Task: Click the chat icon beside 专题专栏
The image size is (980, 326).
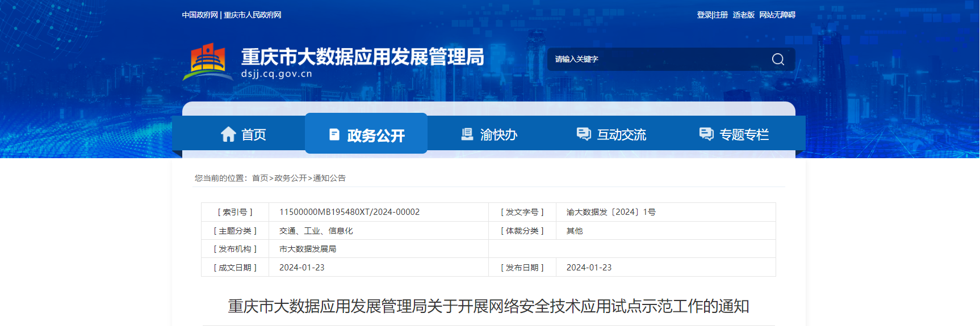Action: (x=706, y=134)
